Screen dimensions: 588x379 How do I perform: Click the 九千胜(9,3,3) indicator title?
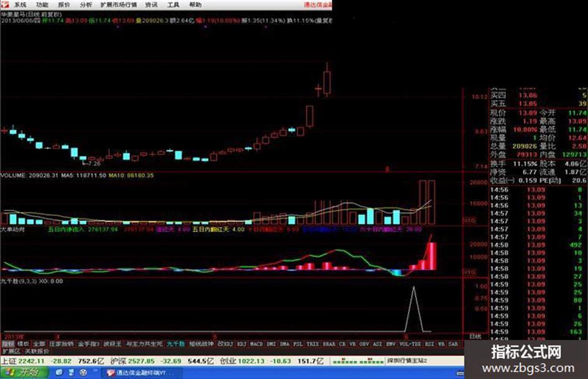pos(19,281)
